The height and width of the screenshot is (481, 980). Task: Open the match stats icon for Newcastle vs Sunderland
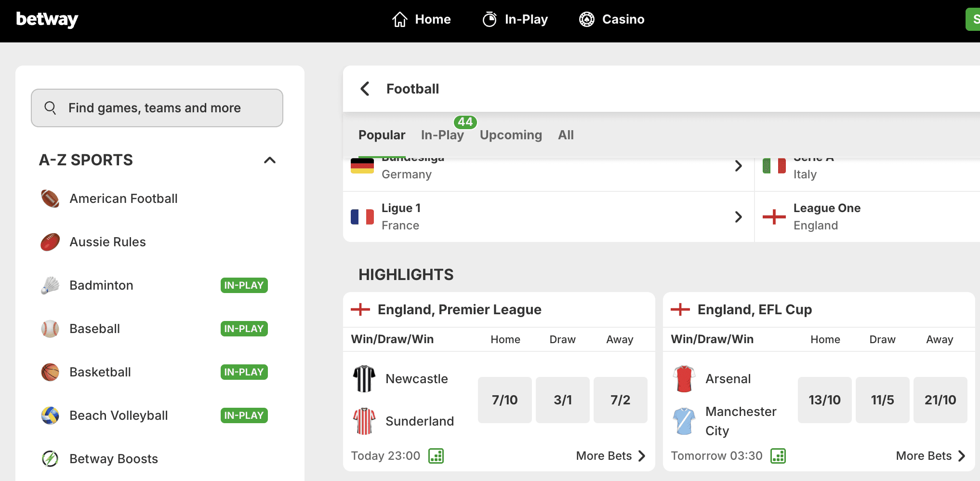(436, 456)
